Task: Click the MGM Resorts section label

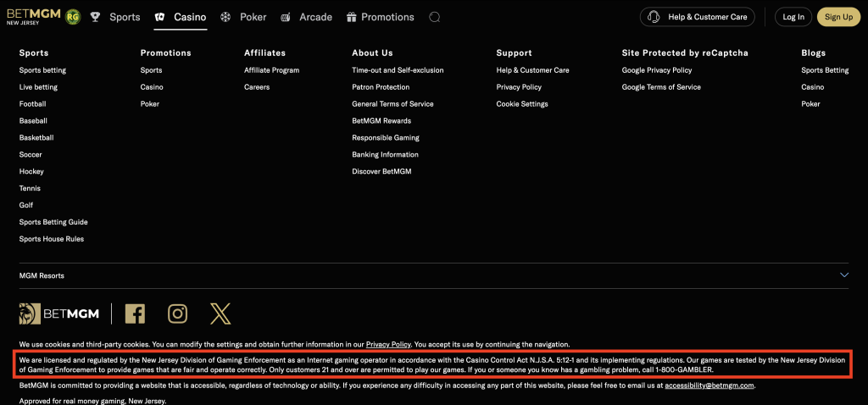Action: 42,275
